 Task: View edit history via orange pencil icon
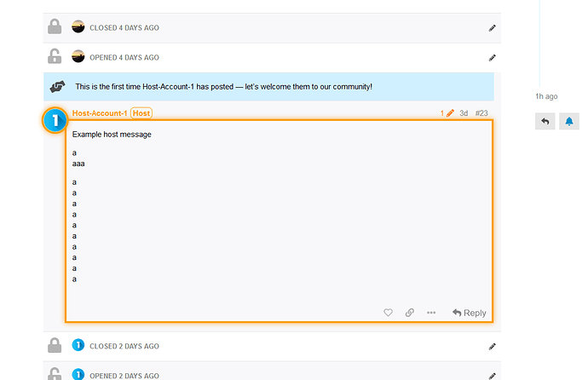[x=450, y=112]
